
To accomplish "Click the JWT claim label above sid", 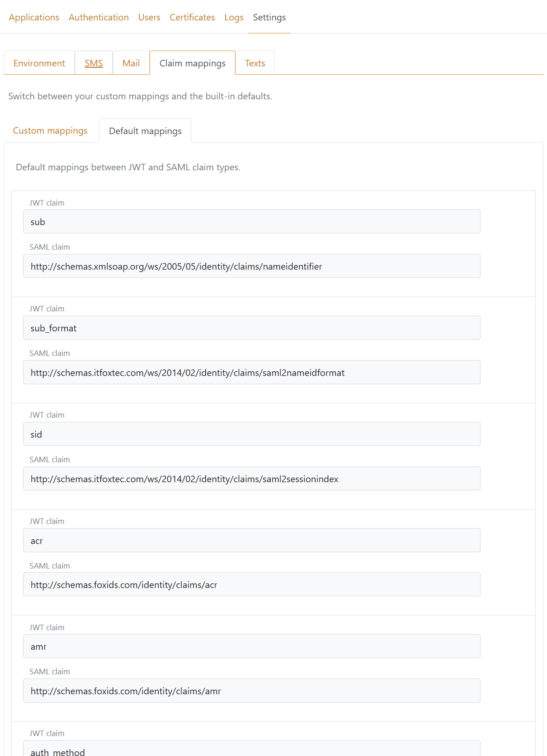I will coord(47,415).
